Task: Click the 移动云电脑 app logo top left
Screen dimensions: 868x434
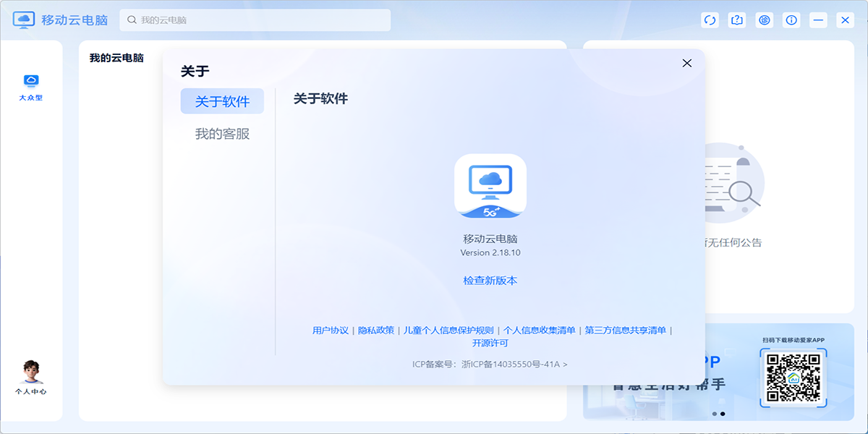Action: point(24,20)
